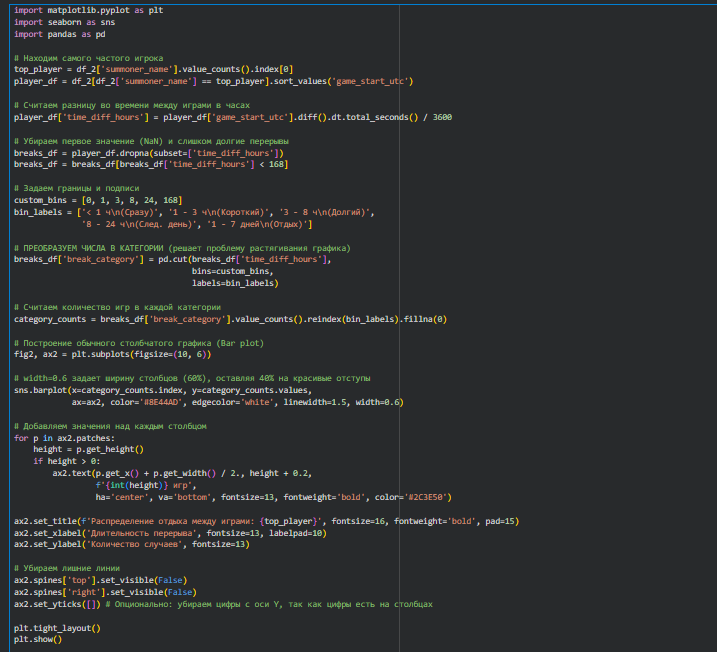Screen dimensions: 717x652
Task: Click the plt.show() line
Action: [x=38, y=639]
